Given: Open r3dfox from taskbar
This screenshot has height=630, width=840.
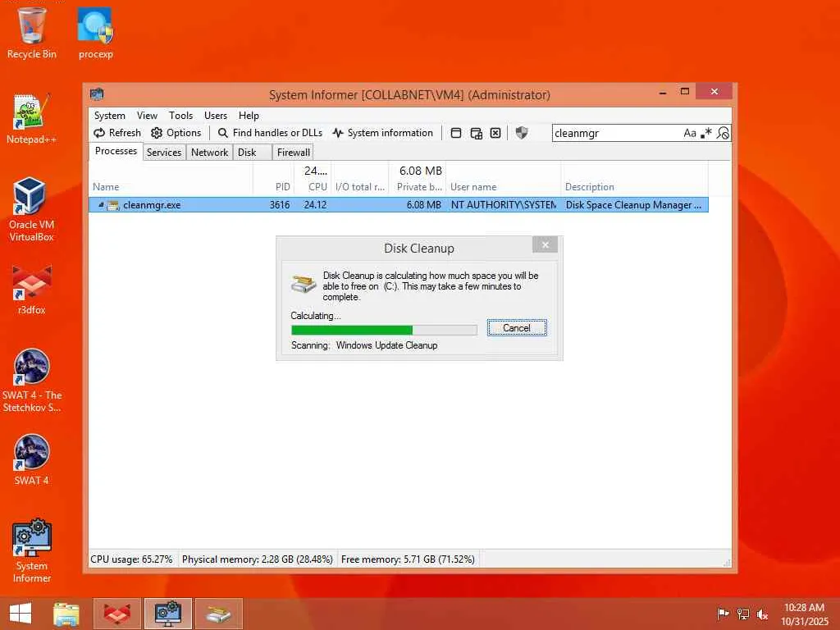Looking at the screenshot, I should click(x=117, y=614).
